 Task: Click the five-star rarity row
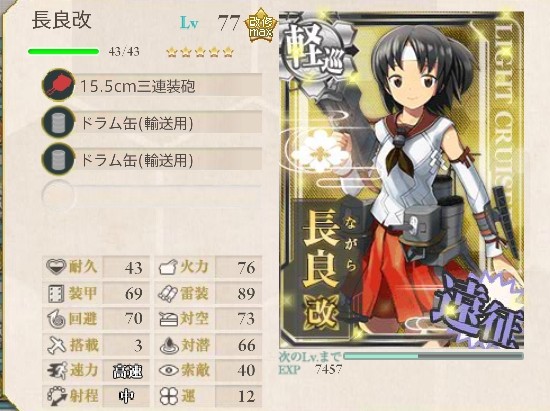[x=200, y=52]
